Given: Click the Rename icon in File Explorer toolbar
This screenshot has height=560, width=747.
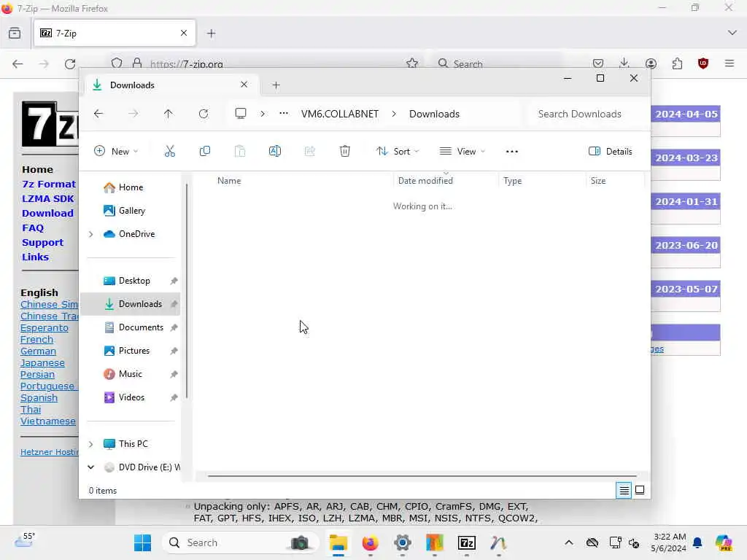Looking at the screenshot, I should pos(275,152).
